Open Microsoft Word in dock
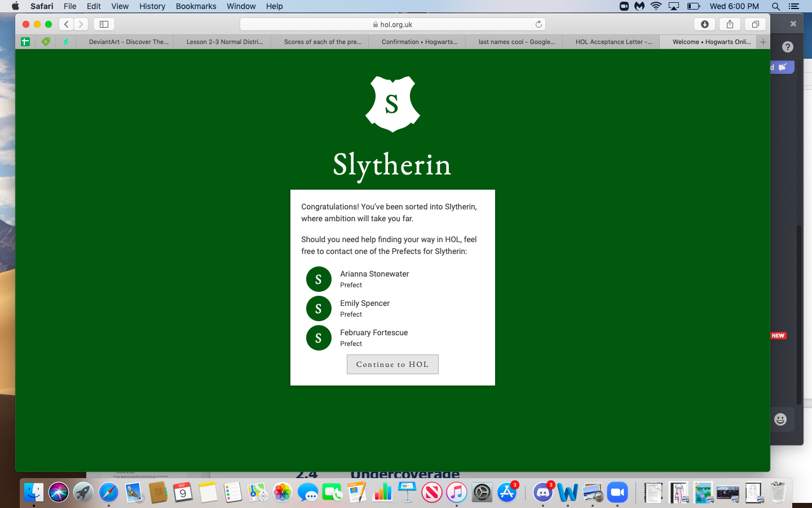Screen dimensions: 812x508 568,492
